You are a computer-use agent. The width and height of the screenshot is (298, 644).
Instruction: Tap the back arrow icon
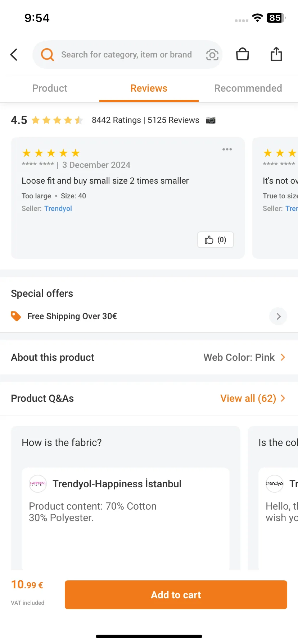tap(14, 55)
